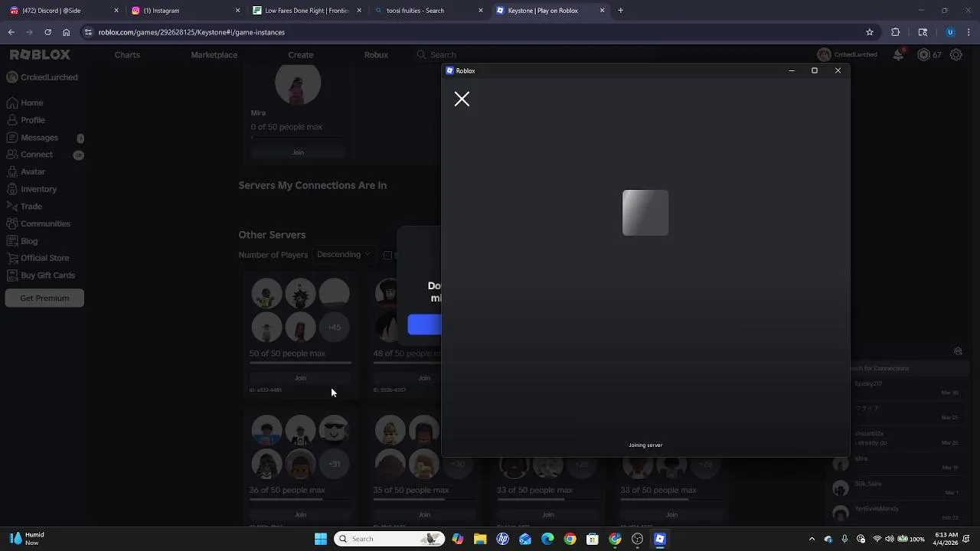Screen dimensions: 980x551
Task: Open Avatar in Roblox sidebar
Action: click(33, 171)
